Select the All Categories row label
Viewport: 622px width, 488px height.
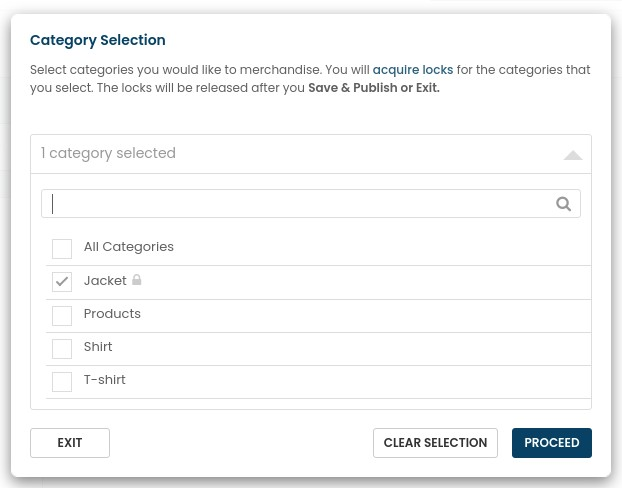click(129, 247)
